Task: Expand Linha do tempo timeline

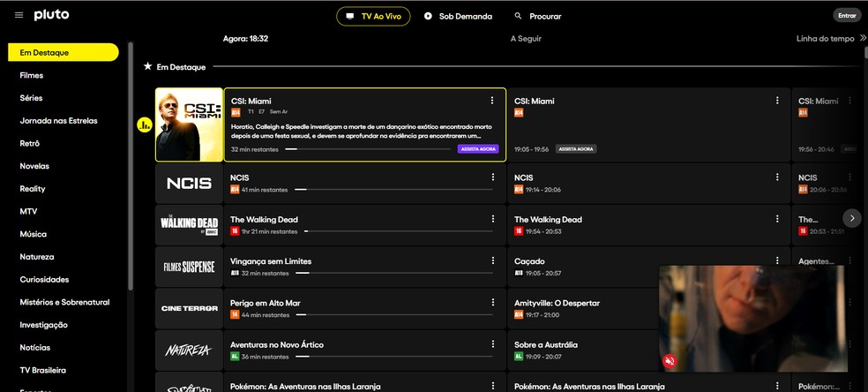Action: [831, 39]
